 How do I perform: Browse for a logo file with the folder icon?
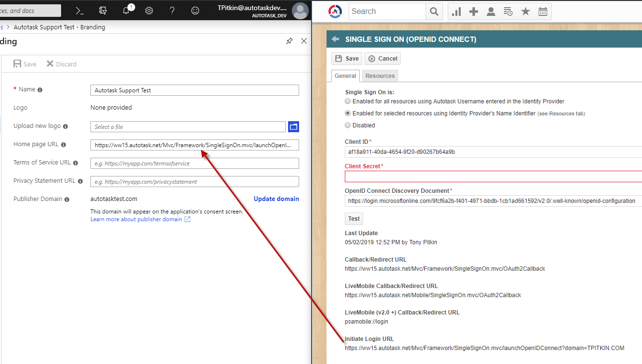[293, 126]
